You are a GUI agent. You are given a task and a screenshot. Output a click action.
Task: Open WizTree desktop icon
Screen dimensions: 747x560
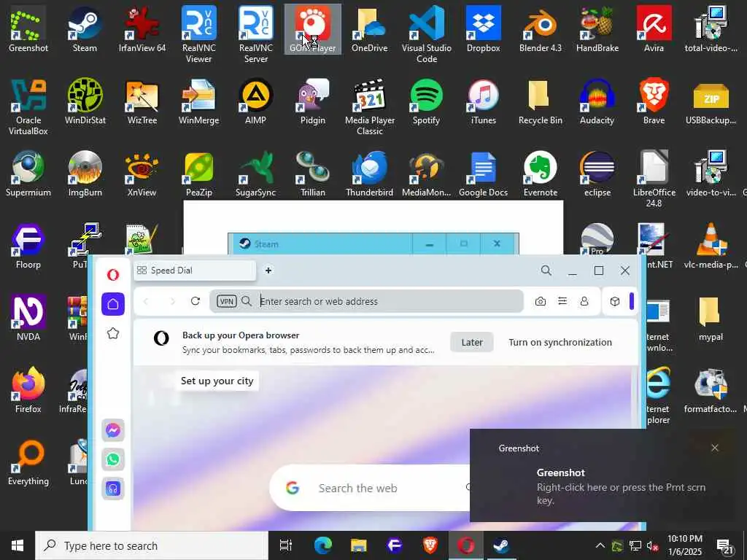(x=142, y=101)
